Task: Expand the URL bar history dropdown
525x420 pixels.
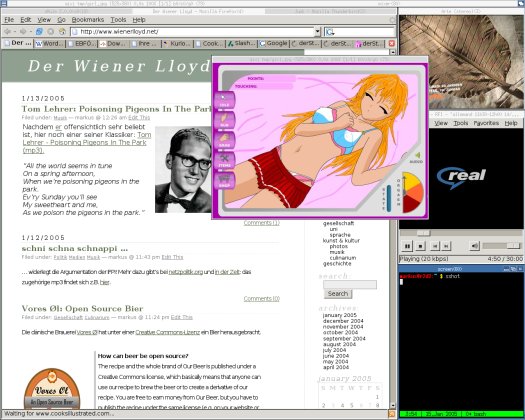Action: (318, 32)
